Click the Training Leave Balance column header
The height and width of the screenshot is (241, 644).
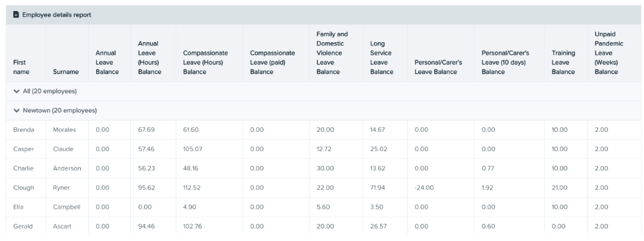point(563,62)
